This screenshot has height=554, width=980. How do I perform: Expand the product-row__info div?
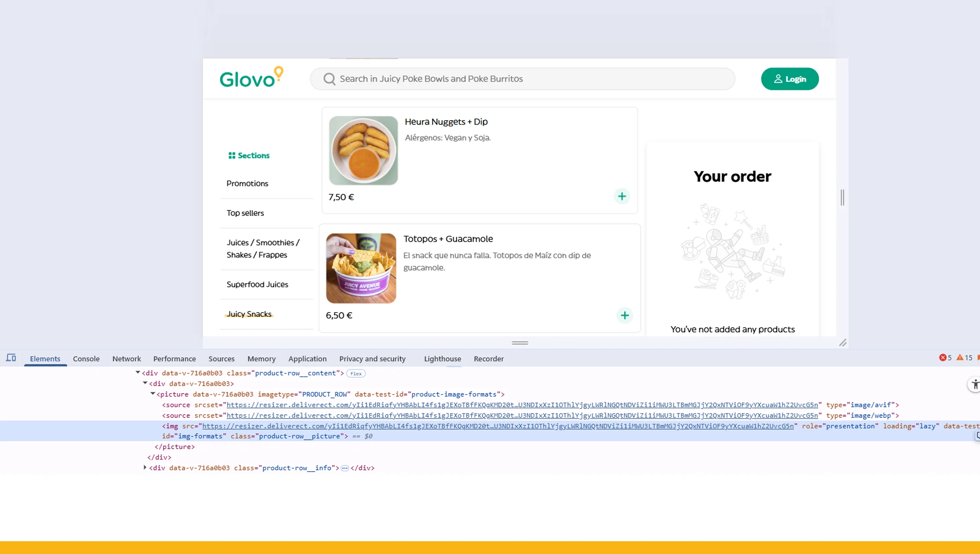(145, 468)
